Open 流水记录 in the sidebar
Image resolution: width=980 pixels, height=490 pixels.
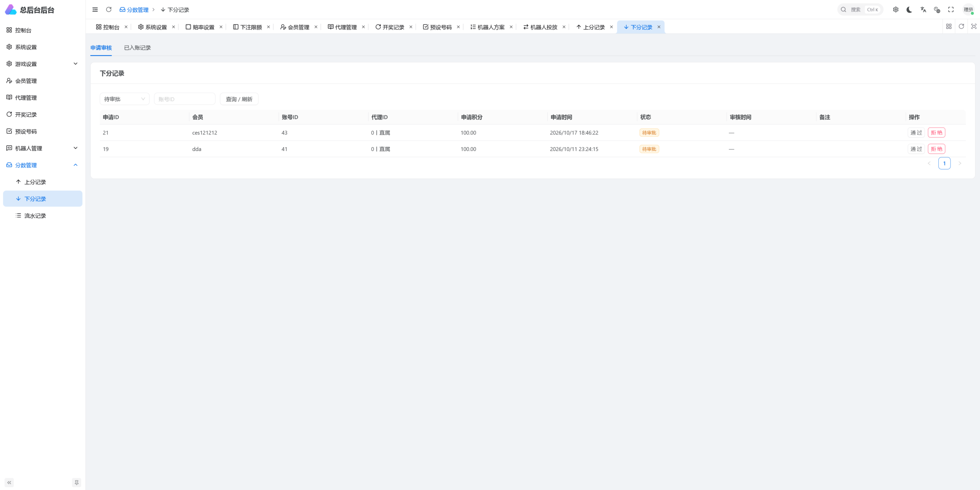tap(42, 216)
